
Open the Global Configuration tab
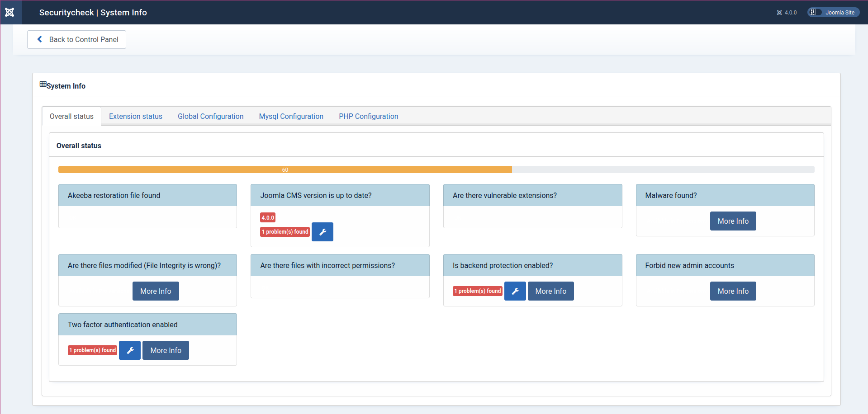point(210,116)
